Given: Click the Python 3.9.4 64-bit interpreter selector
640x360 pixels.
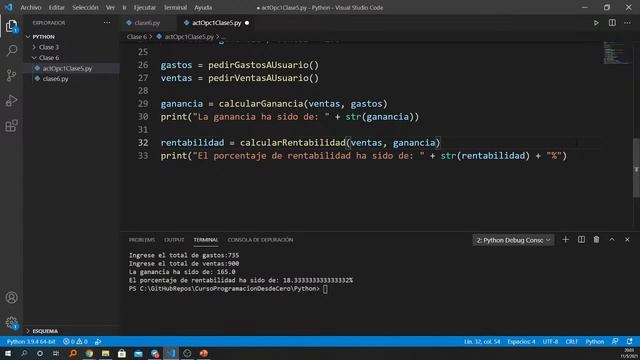Looking at the screenshot, I should pos(31,341).
